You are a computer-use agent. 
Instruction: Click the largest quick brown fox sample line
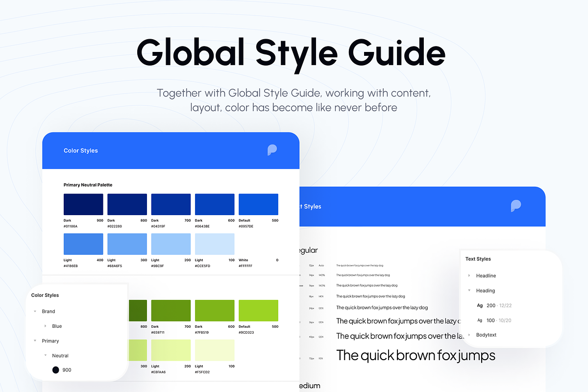[416, 355]
